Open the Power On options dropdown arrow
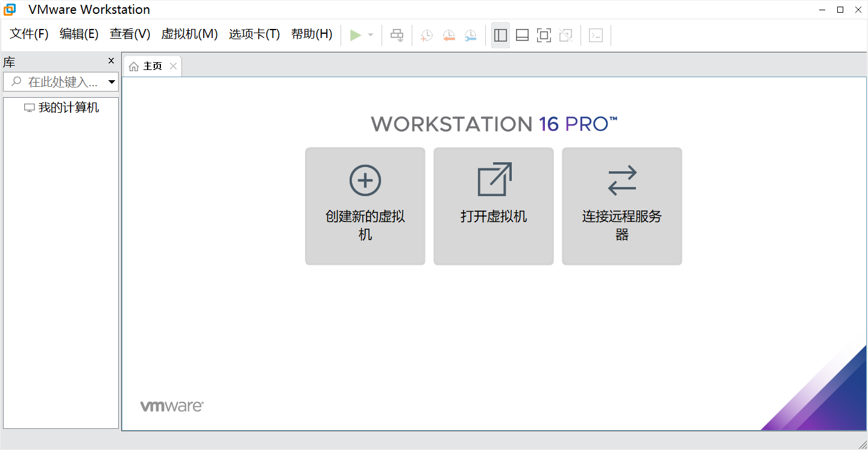This screenshot has width=868, height=450. pos(370,34)
